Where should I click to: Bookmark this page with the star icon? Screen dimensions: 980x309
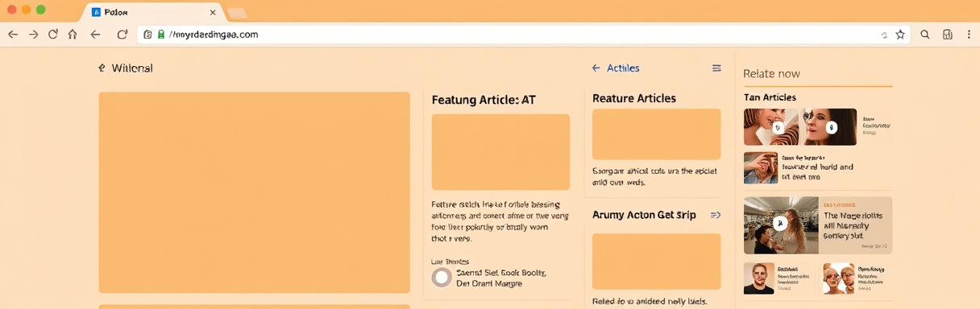[900, 35]
